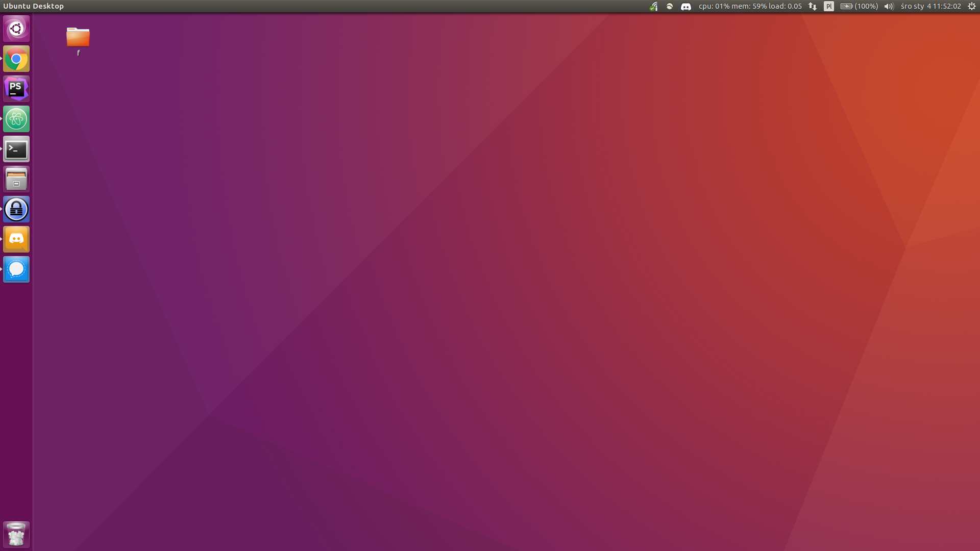Open the Files manager dock icon
The image size is (980, 551).
click(x=16, y=180)
